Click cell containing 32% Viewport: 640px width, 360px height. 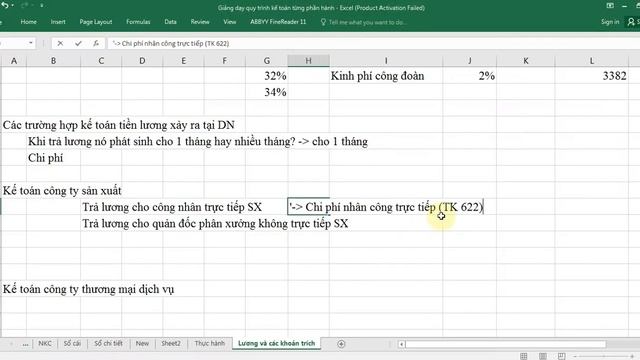(267, 76)
